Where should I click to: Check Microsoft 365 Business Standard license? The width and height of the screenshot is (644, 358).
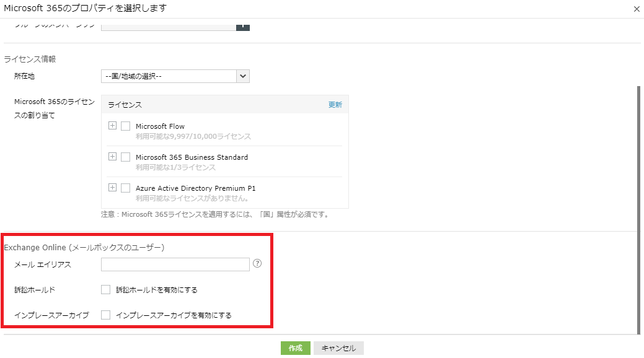pos(126,157)
